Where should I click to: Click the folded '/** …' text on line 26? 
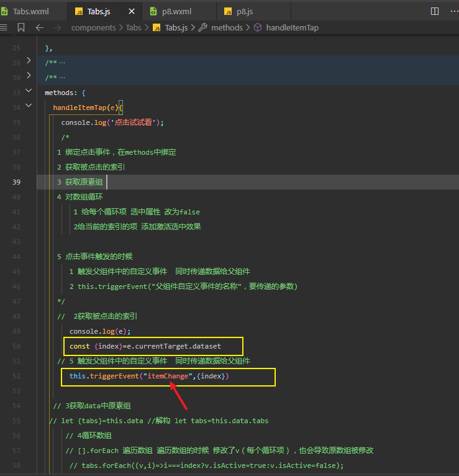(55, 62)
